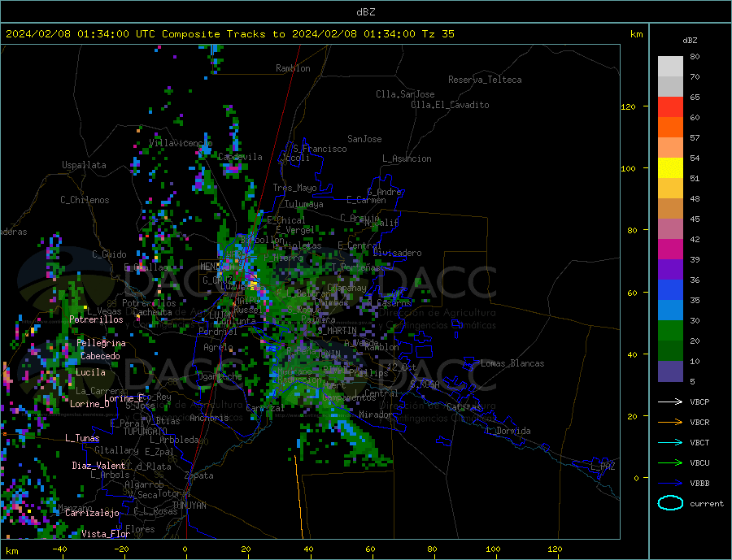Viewport: 732px width, 560px height.
Task: Click the Anchoris map label
Action: click(x=209, y=418)
